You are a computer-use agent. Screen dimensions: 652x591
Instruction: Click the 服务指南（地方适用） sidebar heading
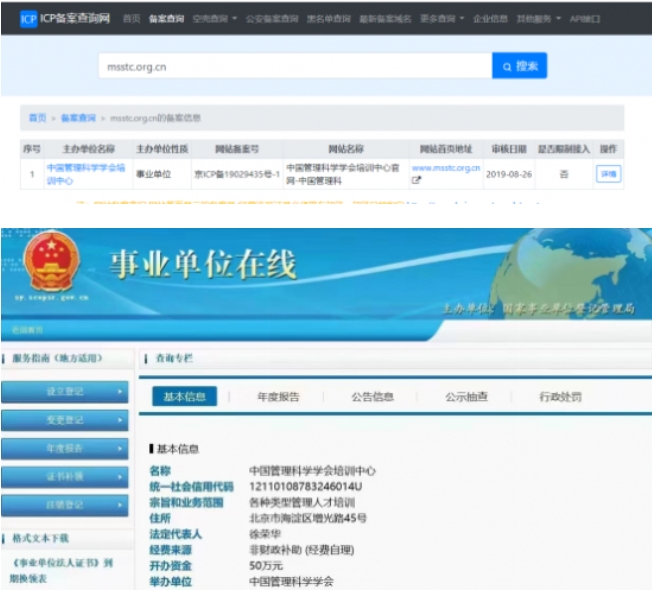57,358
